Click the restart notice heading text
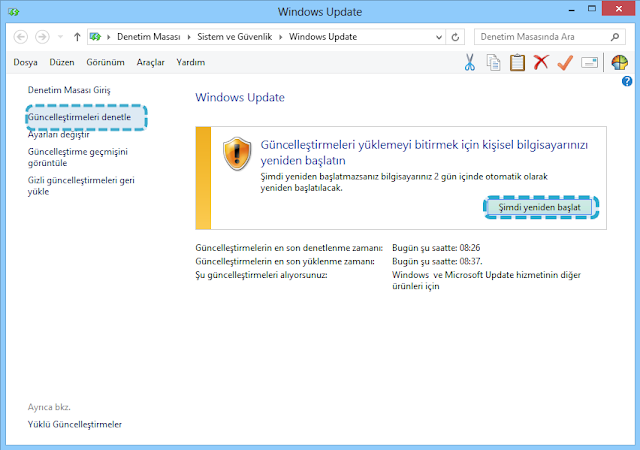The height and width of the screenshot is (450, 640). tap(424, 152)
